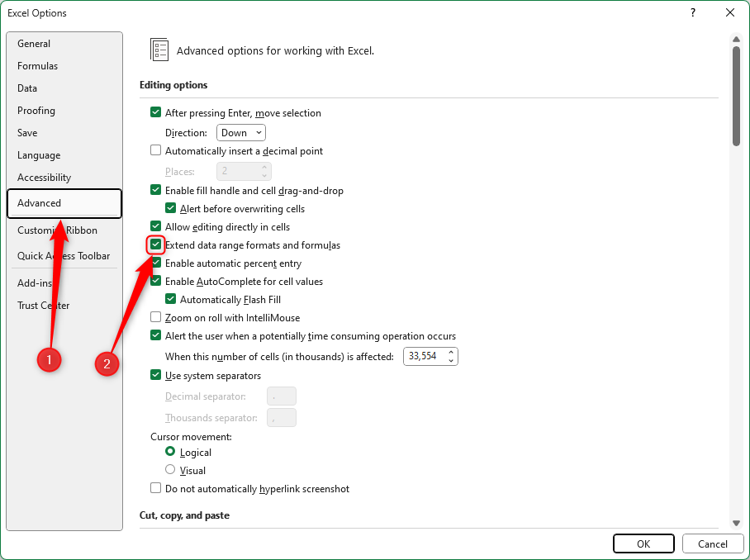The width and height of the screenshot is (750, 560).
Task: Open the Trust Center category
Action: pos(44,306)
